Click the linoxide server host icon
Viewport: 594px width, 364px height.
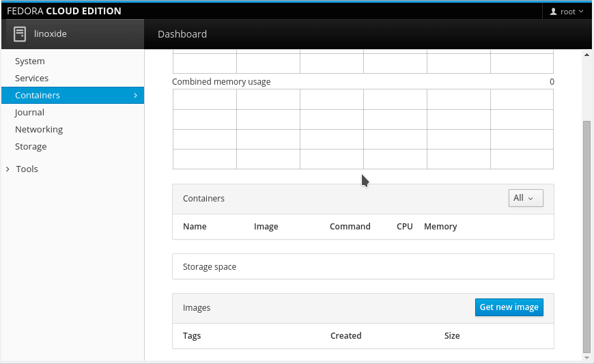[x=20, y=33]
